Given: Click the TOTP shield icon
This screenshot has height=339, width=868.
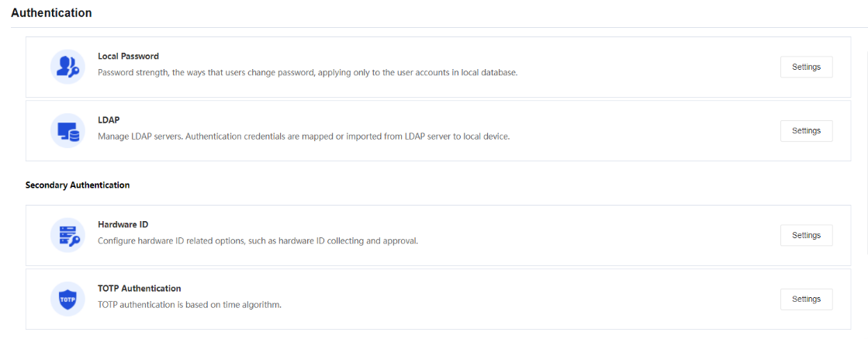Looking at the screenshot, I should (67, 299).
